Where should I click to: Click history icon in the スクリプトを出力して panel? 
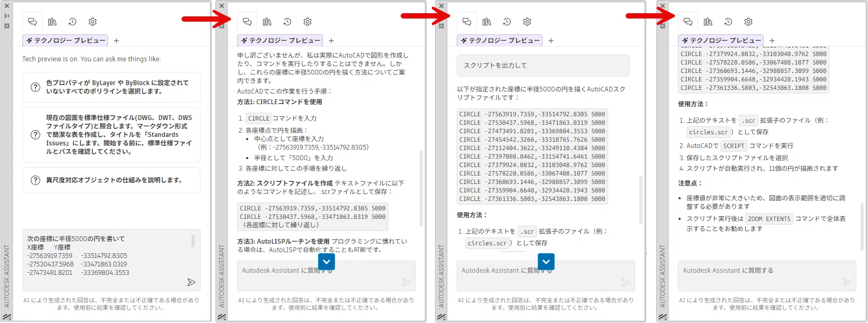point(507,22)
